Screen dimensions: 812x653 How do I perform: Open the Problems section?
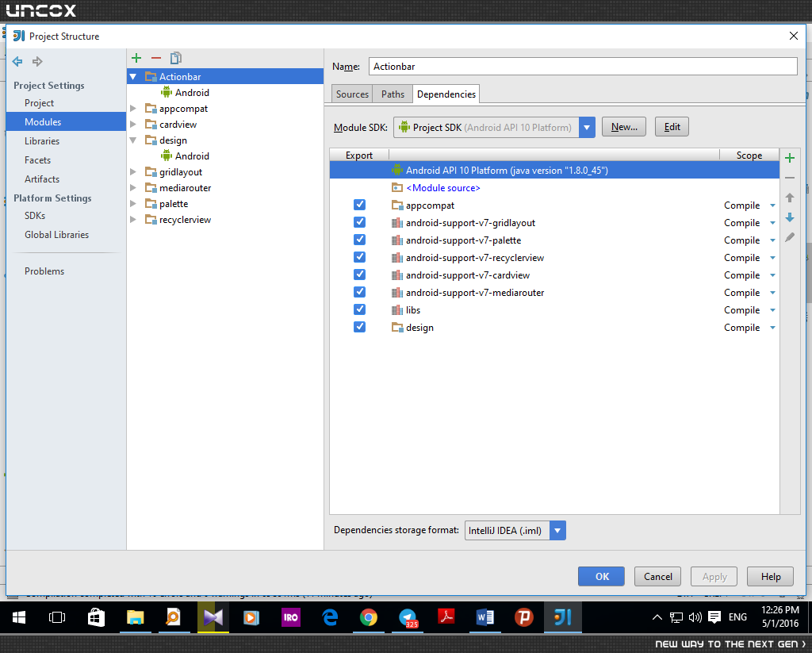(44, 271)
